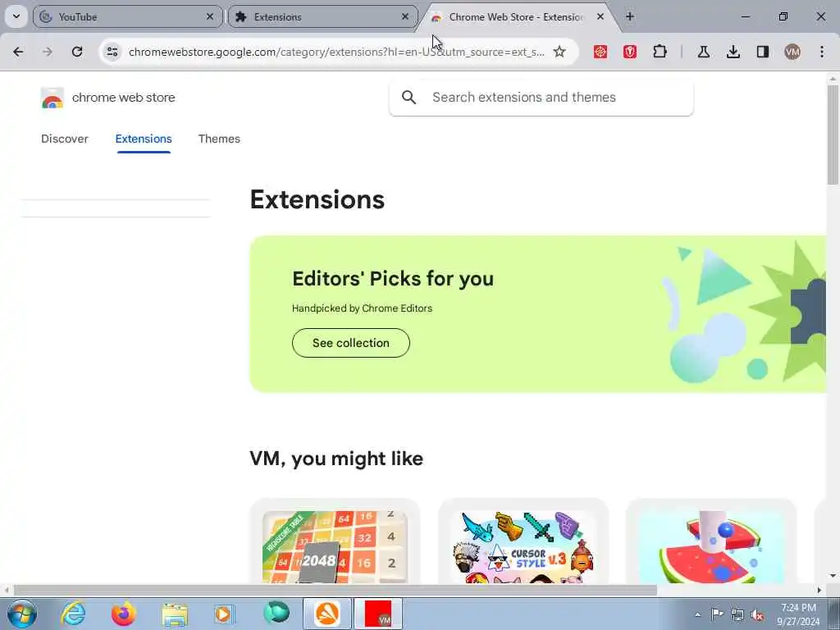Open the Discover section
Screen dimensions: 840x630
[x=65, y=139]
